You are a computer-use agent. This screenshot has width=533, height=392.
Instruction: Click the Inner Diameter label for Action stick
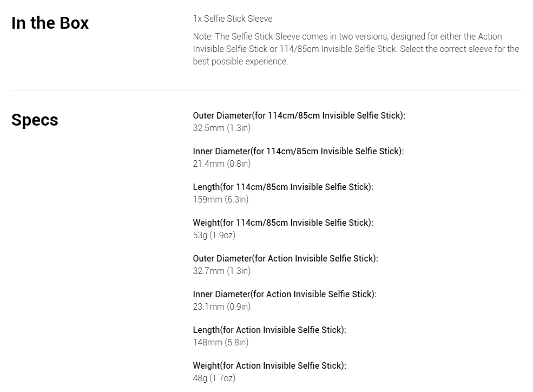click(285, 294)
